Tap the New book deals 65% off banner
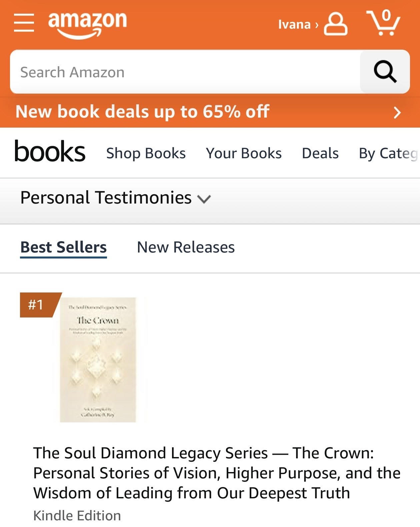Screen dimensions: 420x527 tap(142, 112)
